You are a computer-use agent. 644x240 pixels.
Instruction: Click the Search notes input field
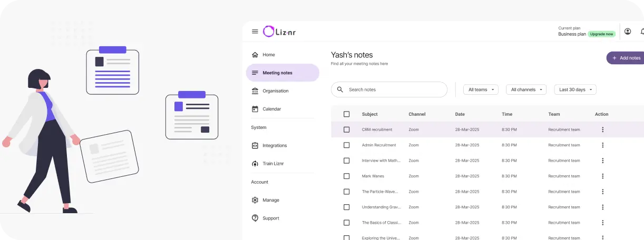pyautogui.click(x=389, y=89)
